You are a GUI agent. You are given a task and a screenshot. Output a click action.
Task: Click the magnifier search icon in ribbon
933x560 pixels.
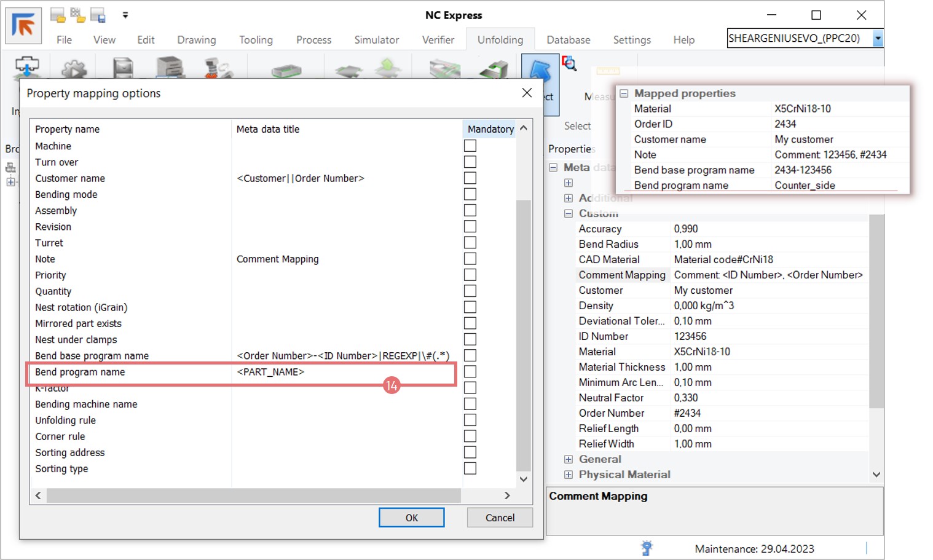(569, 63)
